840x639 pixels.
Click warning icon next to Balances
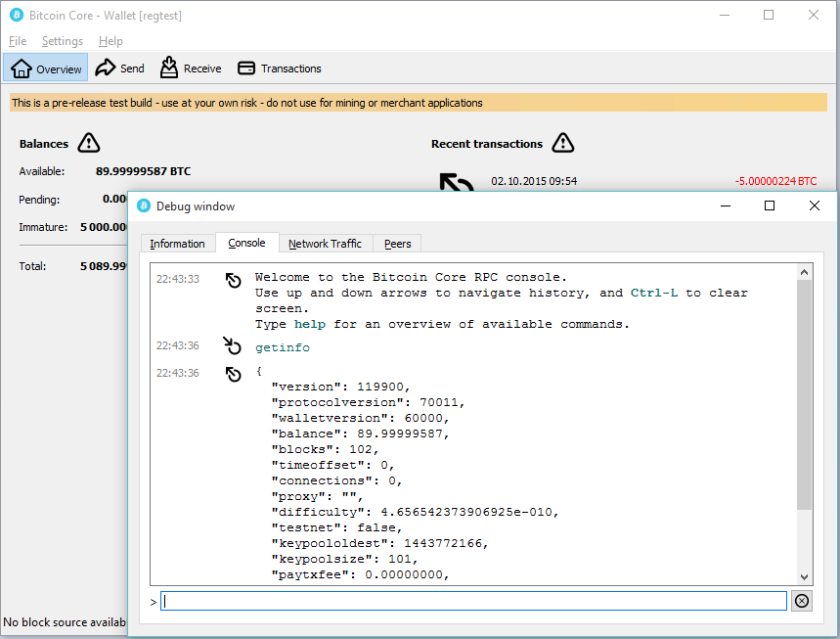(x=89, y=144)
